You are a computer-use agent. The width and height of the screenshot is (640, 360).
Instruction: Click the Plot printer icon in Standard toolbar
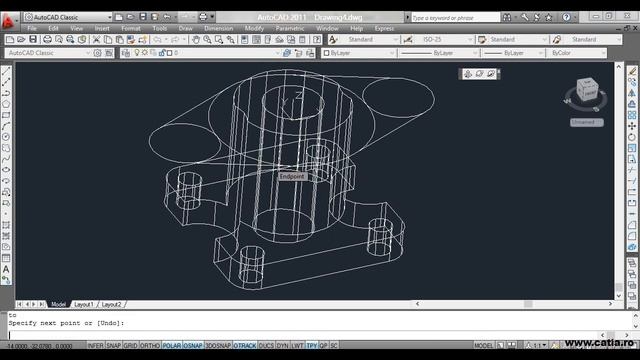[x=47, y=40]
